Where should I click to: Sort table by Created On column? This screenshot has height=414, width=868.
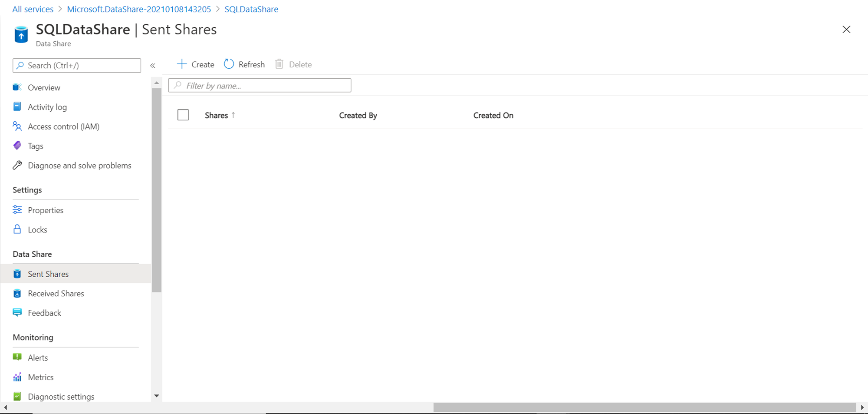pyautogui.click(x=493, y=115)
